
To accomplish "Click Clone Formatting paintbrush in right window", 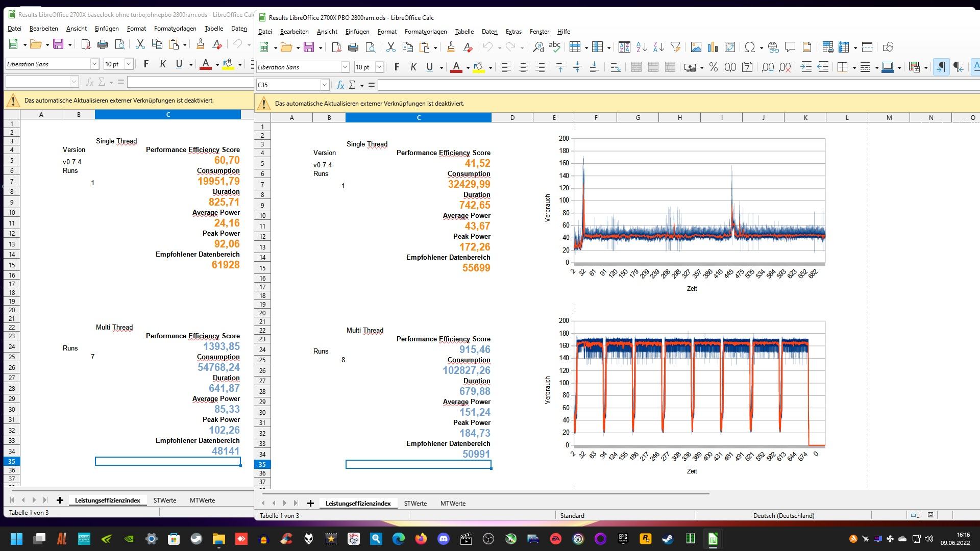I will click(x=451, y=47).
